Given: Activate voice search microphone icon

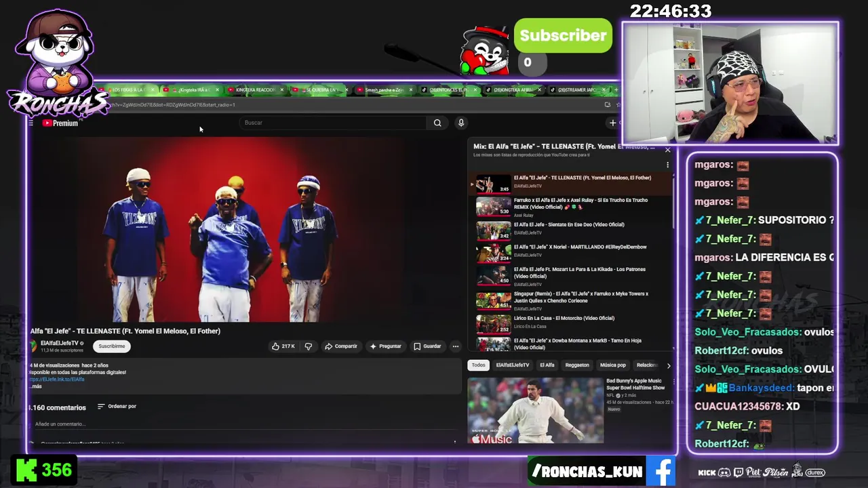Looking at the screenshot, I should (461, 123).
